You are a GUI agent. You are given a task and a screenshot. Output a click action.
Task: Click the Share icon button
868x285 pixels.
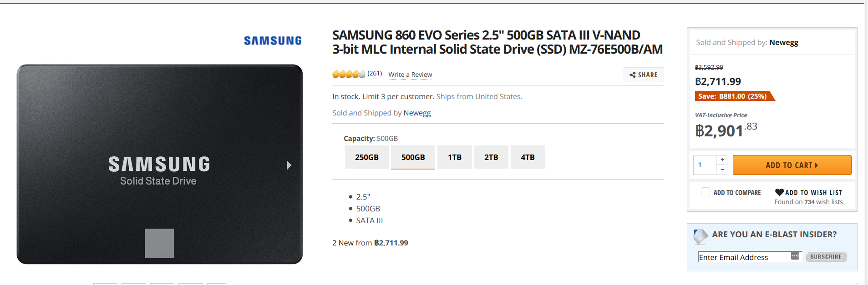pyautogui.click(x=644, y=75)
